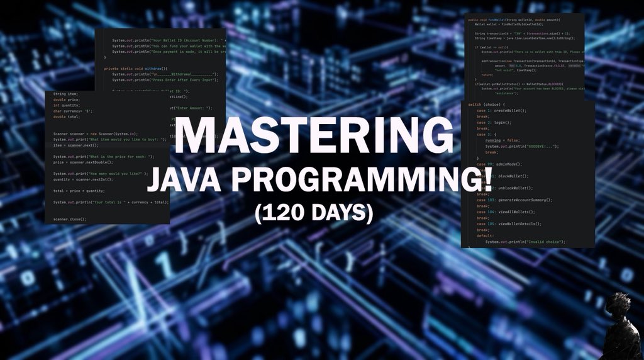Click the JAVA PROGRAMMING! heading
Image resolution: width=644 pixels, height=360 pixels.
click(x=319, y=179)
